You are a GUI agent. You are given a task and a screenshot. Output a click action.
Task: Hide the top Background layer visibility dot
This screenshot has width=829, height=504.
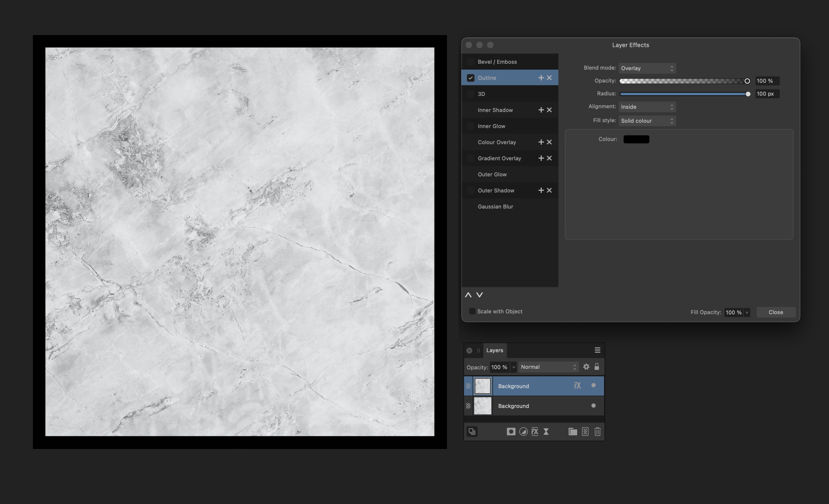pyautogui.click(x=593, y=385)
